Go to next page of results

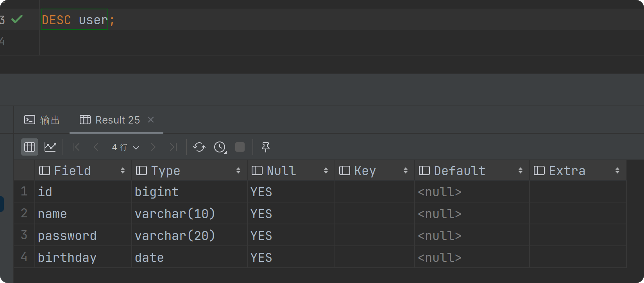153,147
